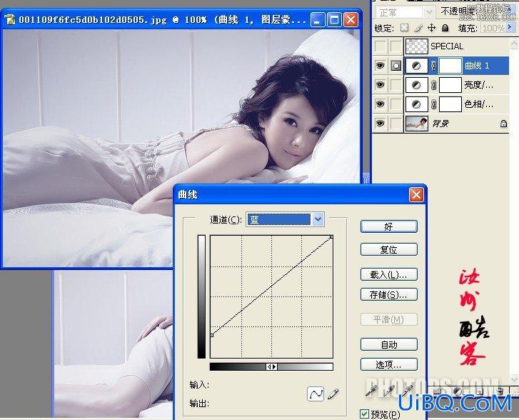Open the 通道 channel dropdown showing 蓝

tap(285, 219)
